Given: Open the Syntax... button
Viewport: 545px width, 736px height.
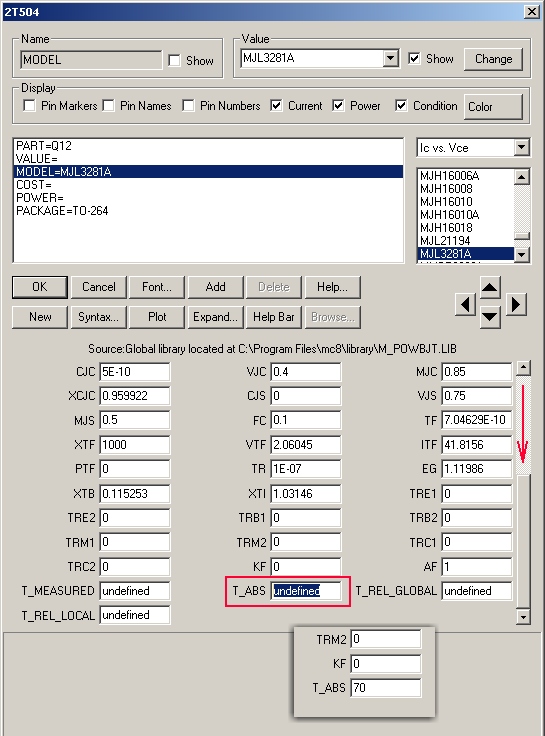Looking at the screenshot, I should [99, 317].
